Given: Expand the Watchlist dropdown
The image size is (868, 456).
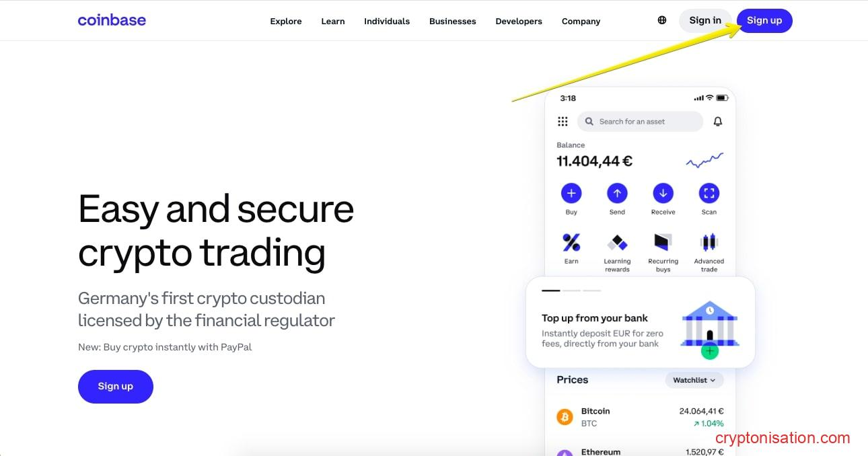Looking at the screenshot, I should (x=694, y=380).
